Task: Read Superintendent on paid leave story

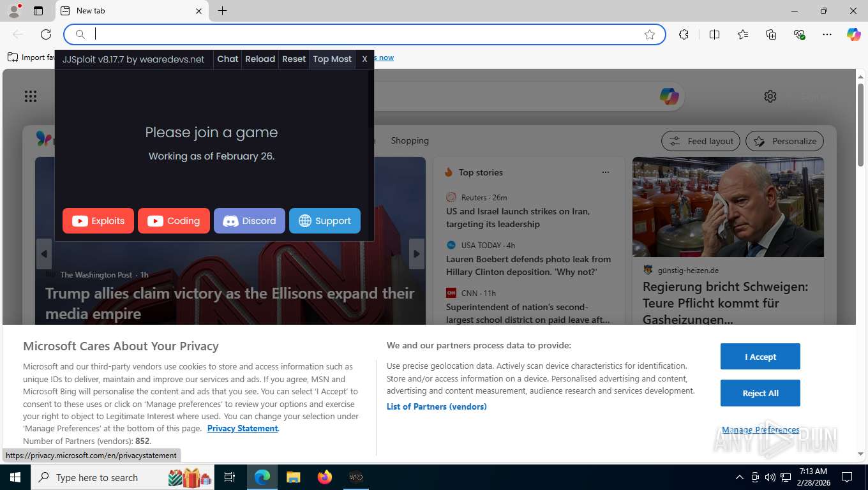Action: [x=528, y=313]
